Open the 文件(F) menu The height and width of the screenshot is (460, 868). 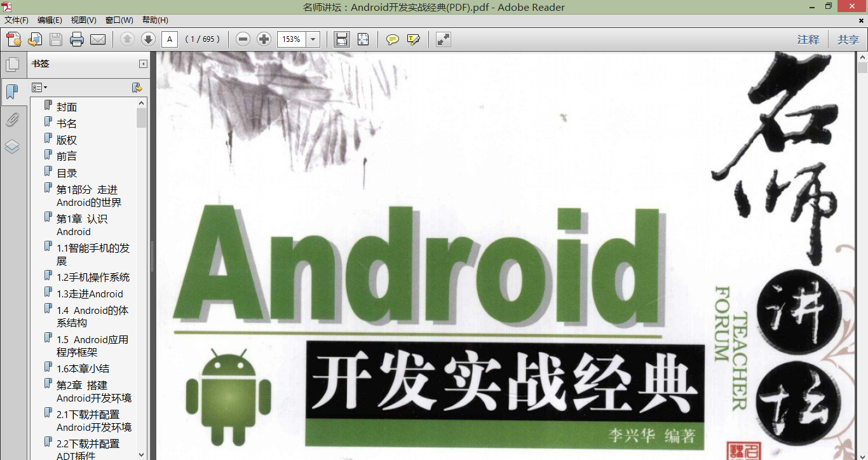click(x=17, y=20)
